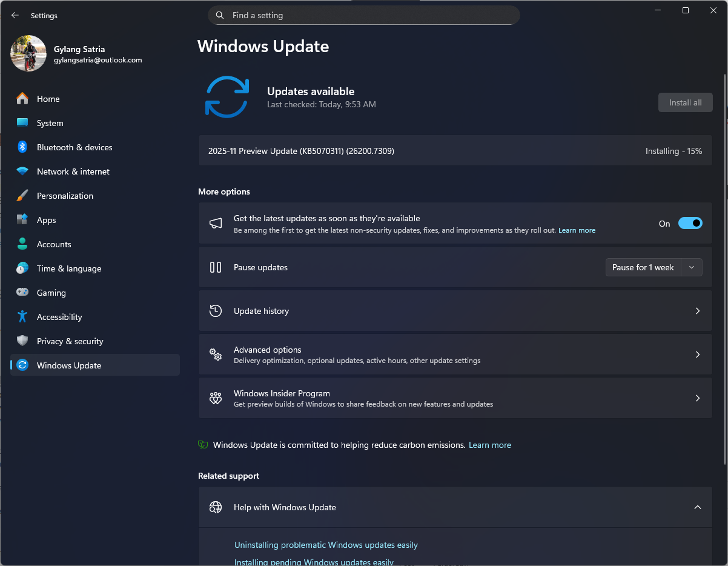Click Pause for 1 week button

(x=643, y=267)
